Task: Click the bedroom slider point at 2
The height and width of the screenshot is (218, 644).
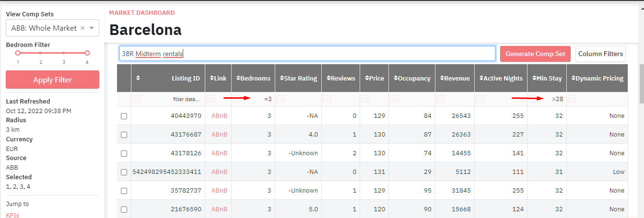Action: point(41,53)
